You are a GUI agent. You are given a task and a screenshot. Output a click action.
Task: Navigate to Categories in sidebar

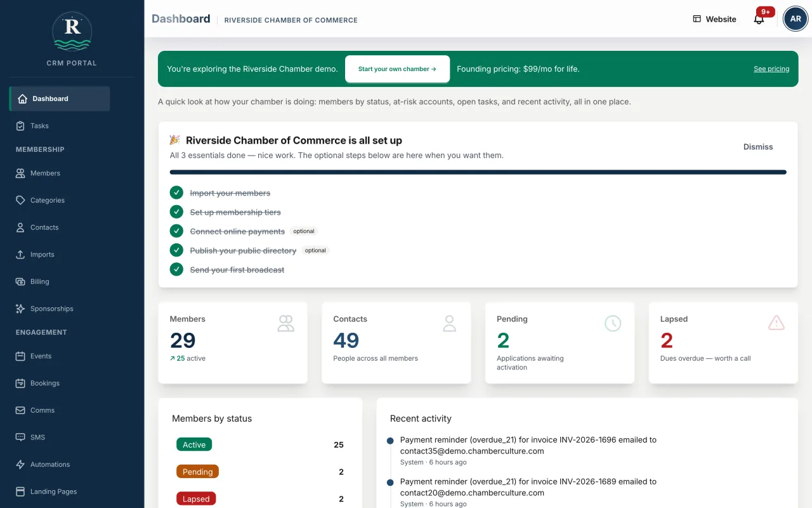(x=60, y=200)
